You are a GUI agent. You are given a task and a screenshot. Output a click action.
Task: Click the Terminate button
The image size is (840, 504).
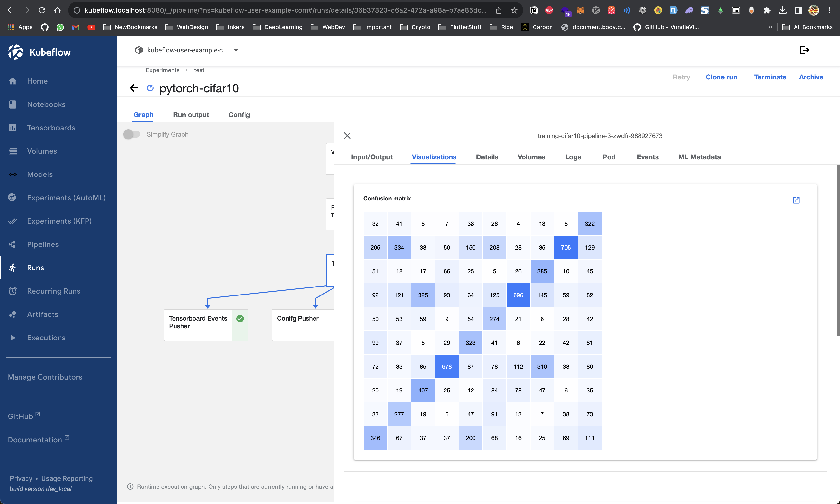[770, 77]
